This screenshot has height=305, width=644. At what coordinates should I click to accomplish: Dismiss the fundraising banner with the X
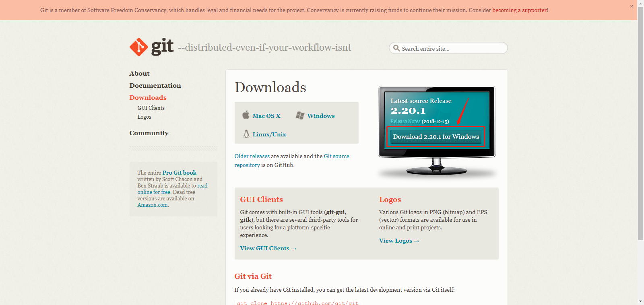click(x=632, y=6)
